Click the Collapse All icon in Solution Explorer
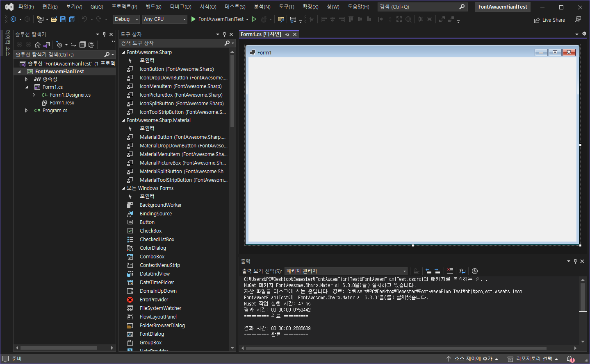Image resolution: width=590 pixels, height=364 pixels. [x=82, y=45]
